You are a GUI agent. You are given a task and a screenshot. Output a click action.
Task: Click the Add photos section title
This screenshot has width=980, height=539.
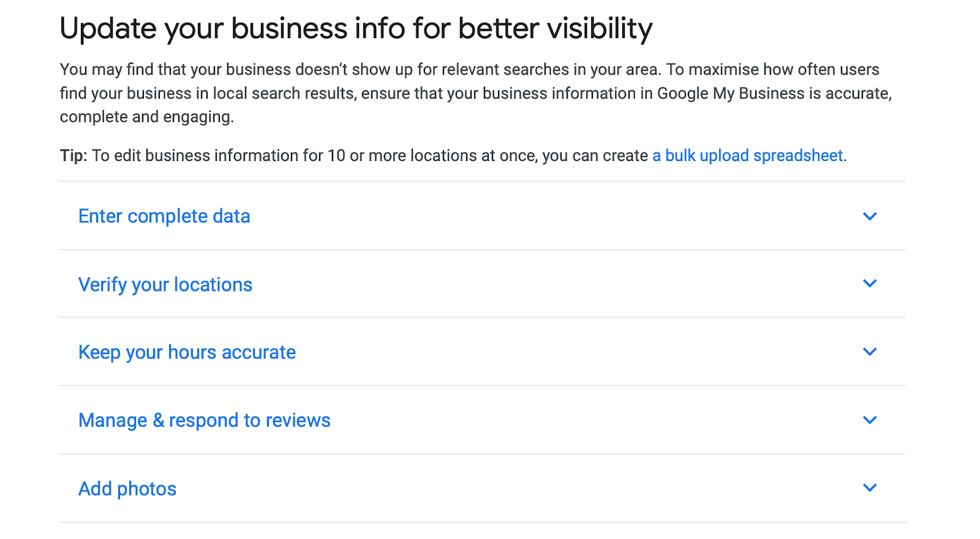tap(127, 489)
